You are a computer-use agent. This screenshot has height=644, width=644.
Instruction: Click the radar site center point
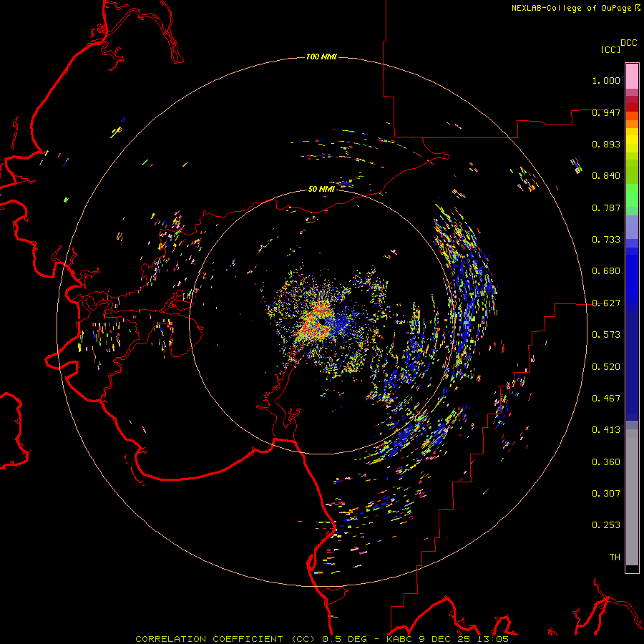coord(322,321)
